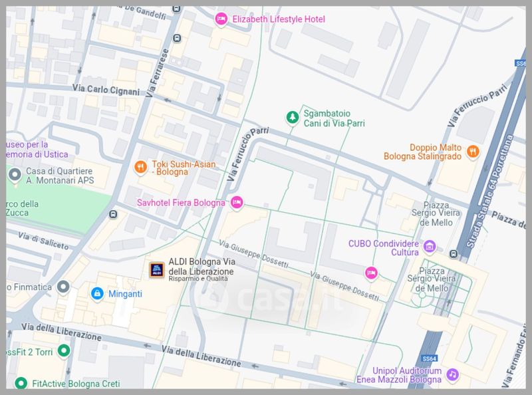Select the Strada Statale 64 Porrettana road label
Screen dimensions: 532x395
[x=489, y=192]
